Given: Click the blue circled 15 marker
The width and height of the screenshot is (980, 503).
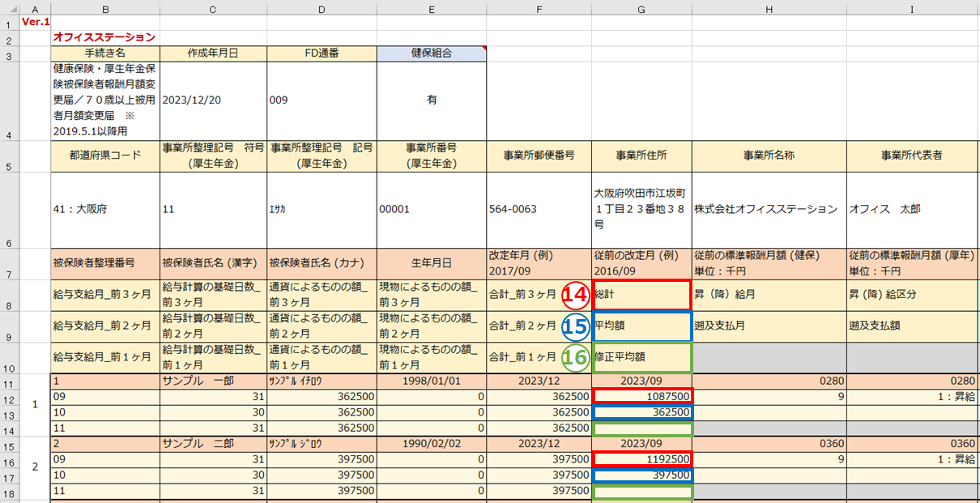Looking at the screenshot, I should point(573,326).
